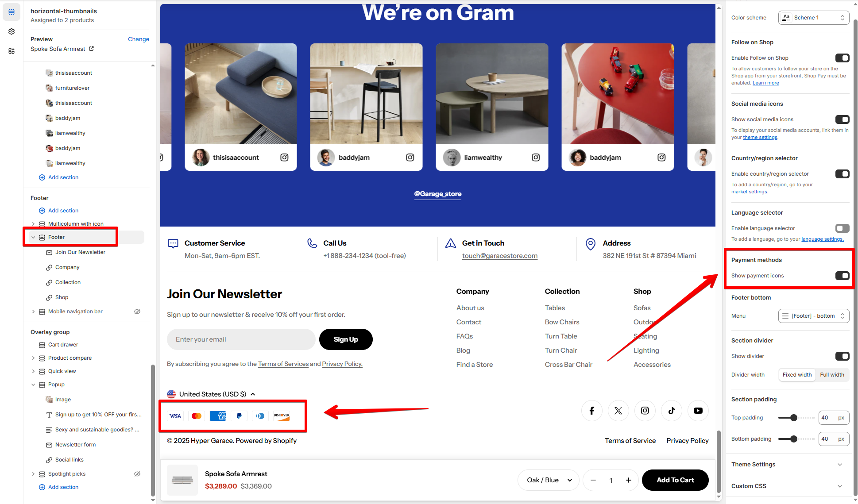Viewport: 858px width, 504px height.
Task: Show the hidden Mobile navigation bar section
Action: pyautogui.click(x=137, y=312)
